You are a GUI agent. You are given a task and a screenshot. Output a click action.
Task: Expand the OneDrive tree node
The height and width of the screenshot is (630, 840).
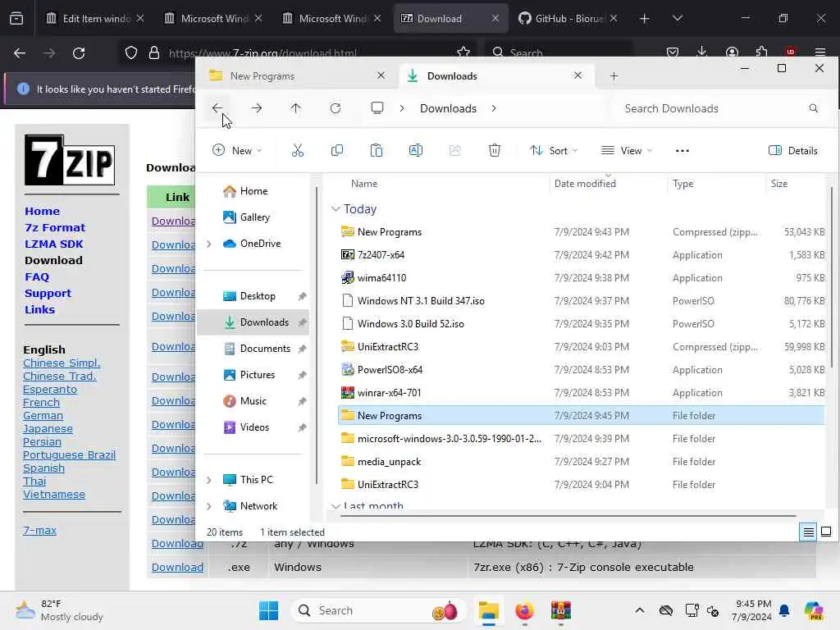209,244
